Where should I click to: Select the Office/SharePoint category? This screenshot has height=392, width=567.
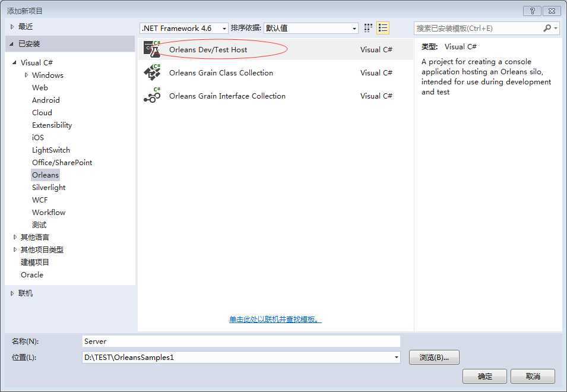[62, 162]
